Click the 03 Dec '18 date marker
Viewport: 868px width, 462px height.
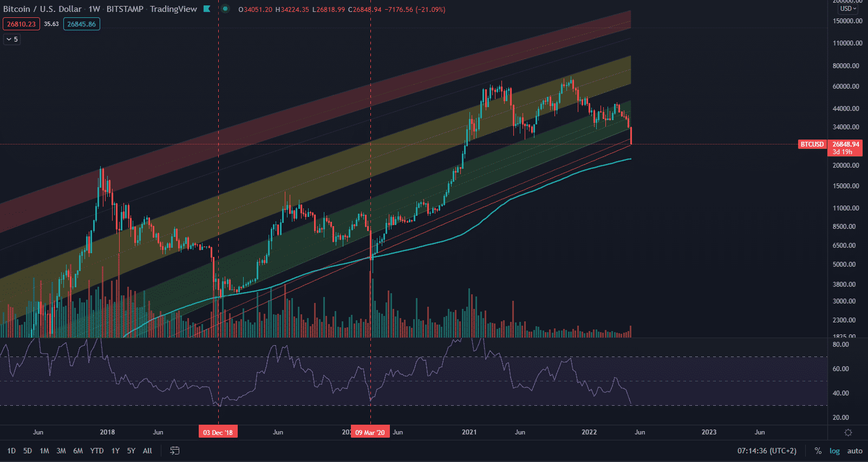click(x=218, y=432)
